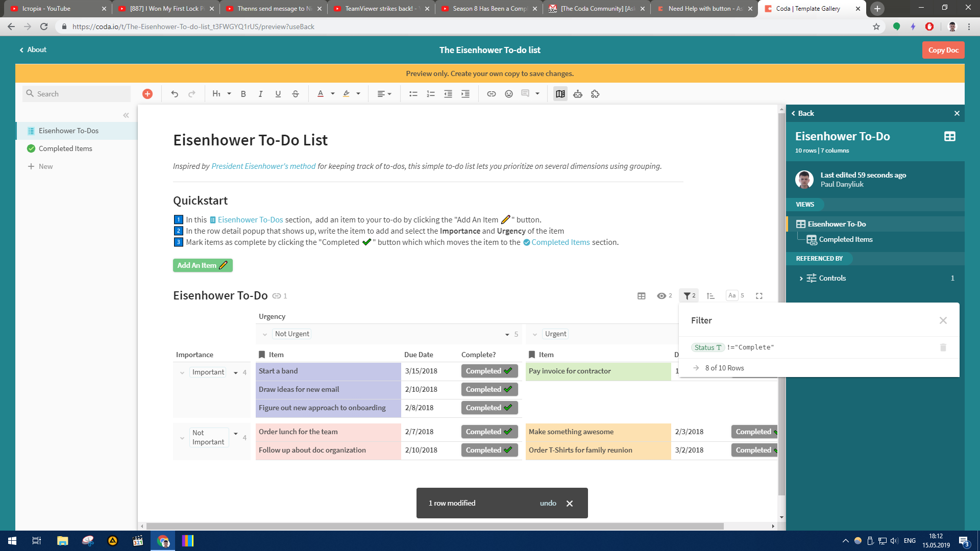Toggle the explore map panel icon
Viewport: 980px width, 551px height.
(560, 94)
